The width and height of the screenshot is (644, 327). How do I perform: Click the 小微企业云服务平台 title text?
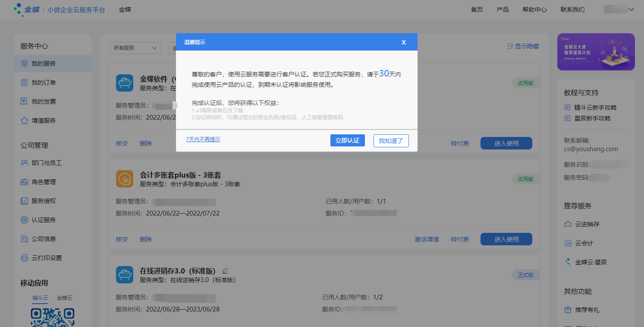(x=76, y=10)
